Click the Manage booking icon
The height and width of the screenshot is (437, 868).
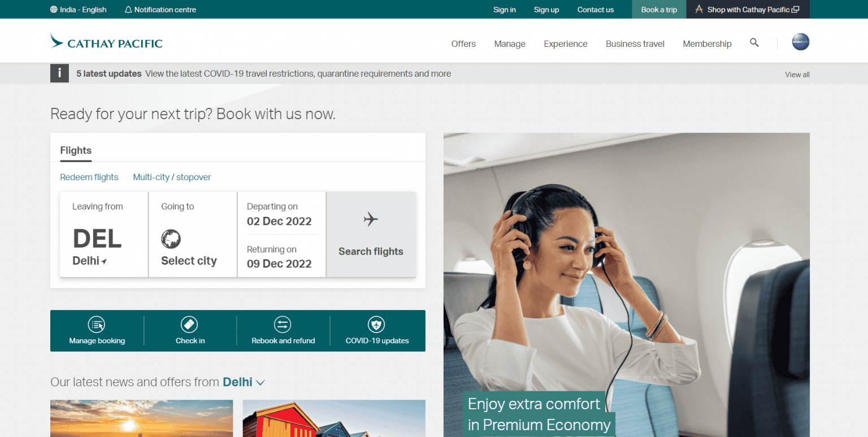click(97, 324)
